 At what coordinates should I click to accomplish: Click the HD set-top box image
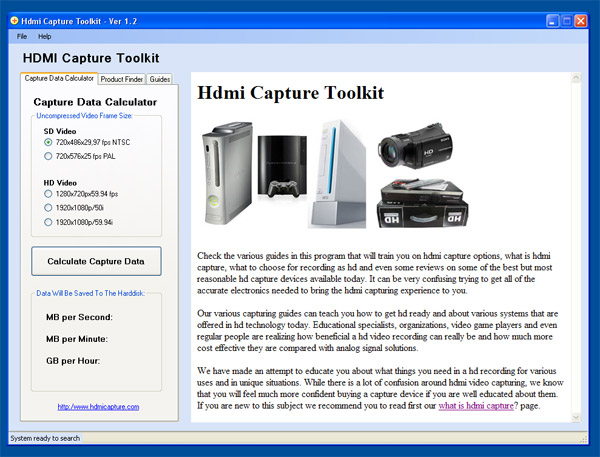click(422, 204)
